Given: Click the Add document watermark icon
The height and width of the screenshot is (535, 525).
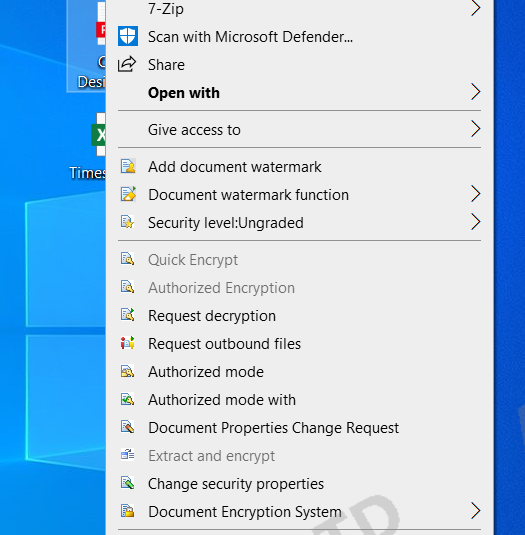Looking at the screenshot, I should 128,167.
